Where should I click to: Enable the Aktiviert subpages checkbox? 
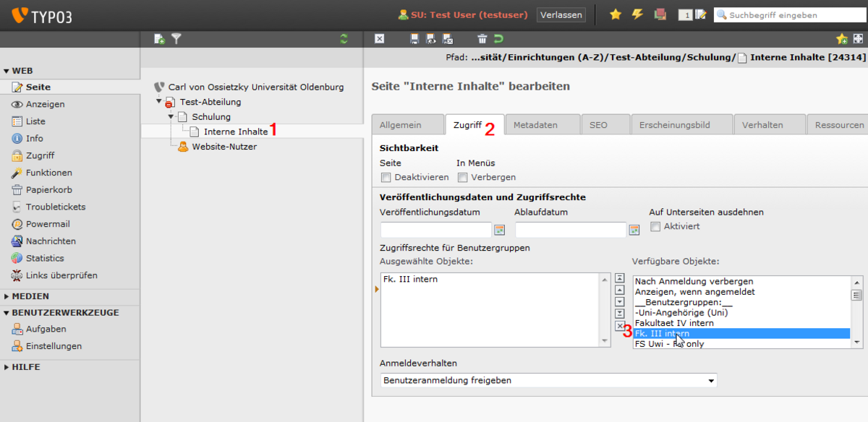point(655,226)
